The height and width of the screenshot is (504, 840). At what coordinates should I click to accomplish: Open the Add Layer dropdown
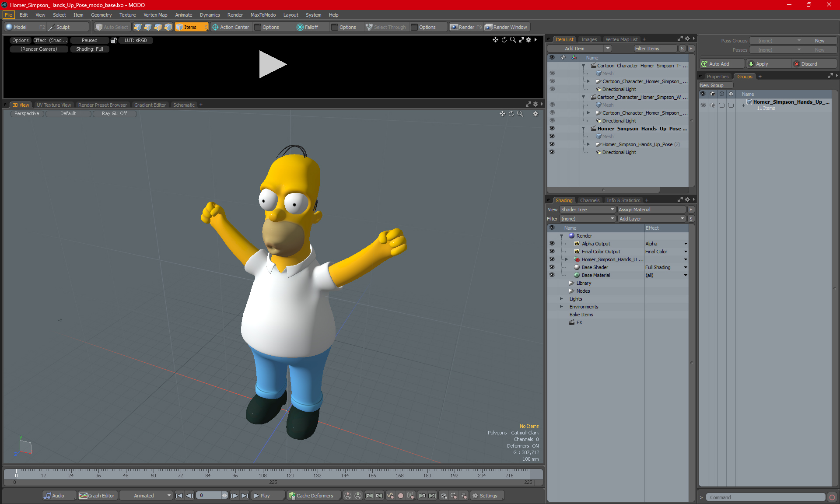(x=651, y=219)
